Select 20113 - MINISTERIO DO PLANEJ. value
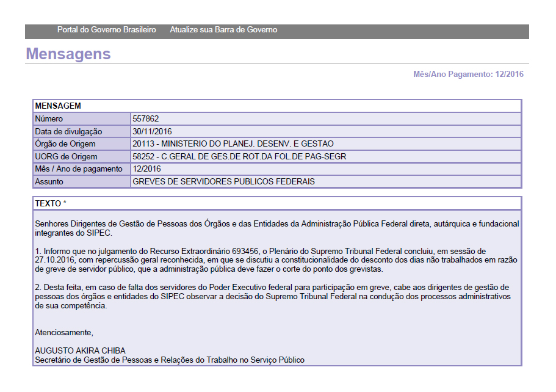The image size is (556, 392). (233, 143)
